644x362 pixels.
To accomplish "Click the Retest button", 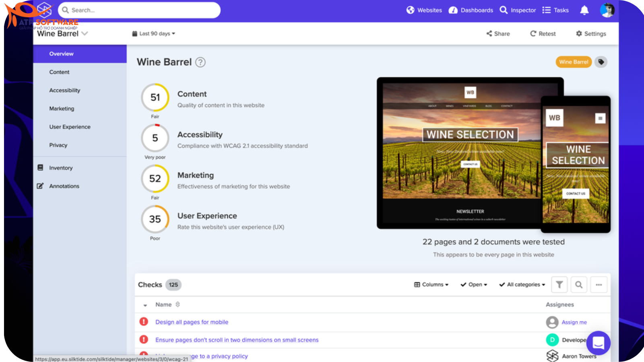I will (543, 34).
